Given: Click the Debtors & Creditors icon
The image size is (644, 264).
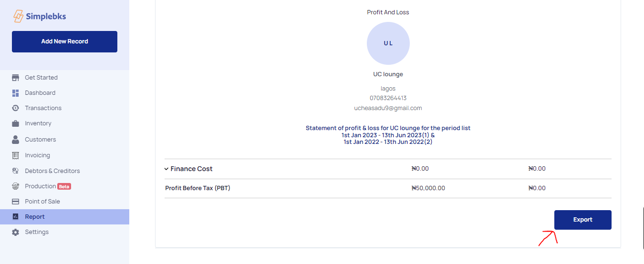Looking at the screenshot, I should [15, 171].
